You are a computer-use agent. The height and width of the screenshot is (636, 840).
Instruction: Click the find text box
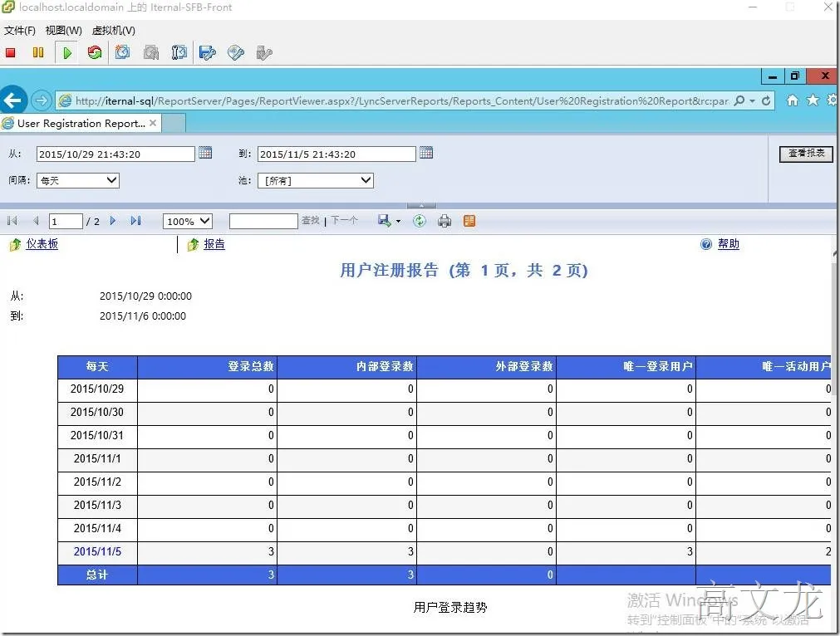263,221
